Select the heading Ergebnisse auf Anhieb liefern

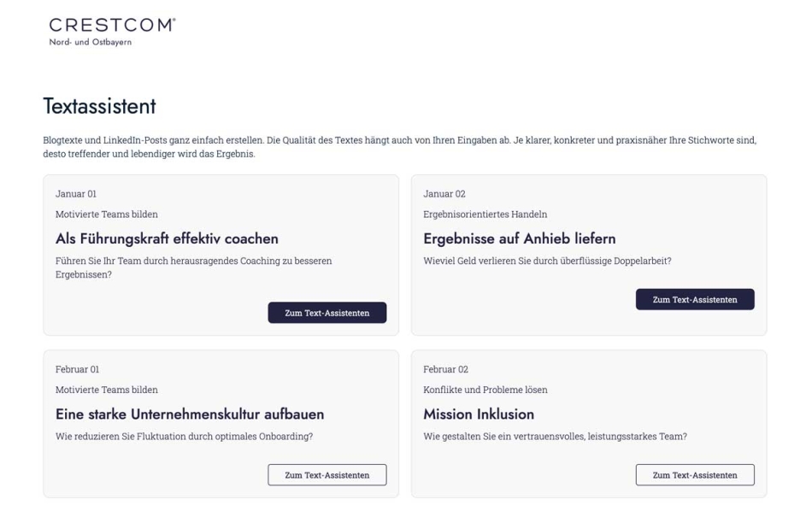click(x=520, y=238)
